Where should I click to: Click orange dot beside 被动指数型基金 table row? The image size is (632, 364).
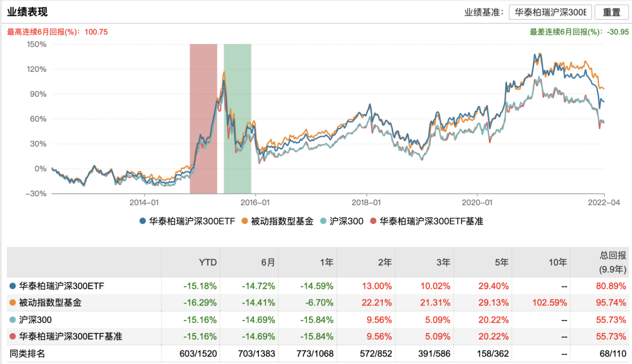click(x=12, y=303)
